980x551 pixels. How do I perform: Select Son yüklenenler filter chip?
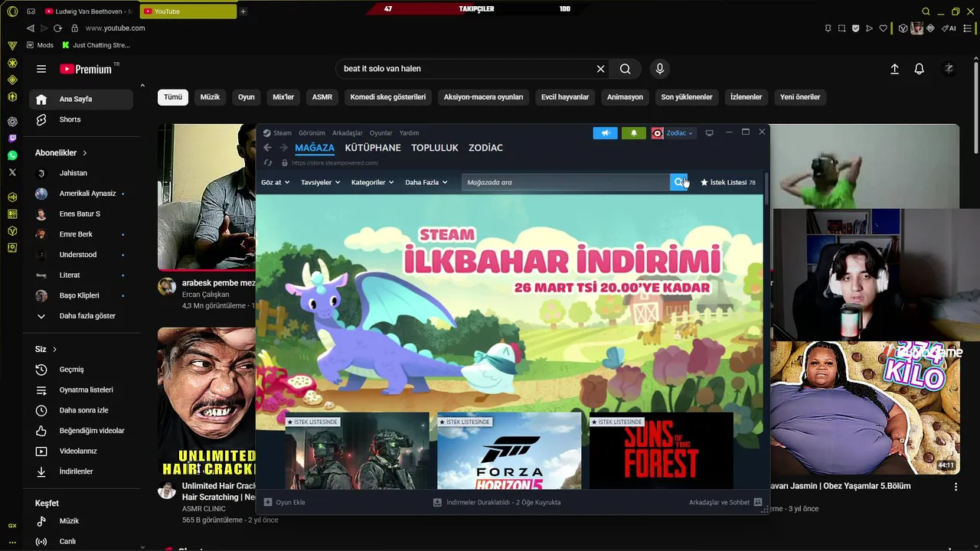pyautogui.click(x=687, y=97)
